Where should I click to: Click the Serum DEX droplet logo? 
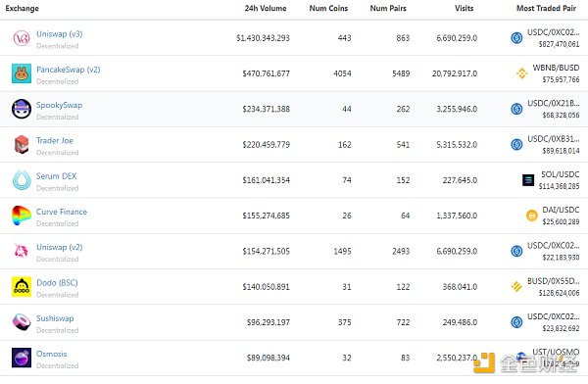click(22, 180)
